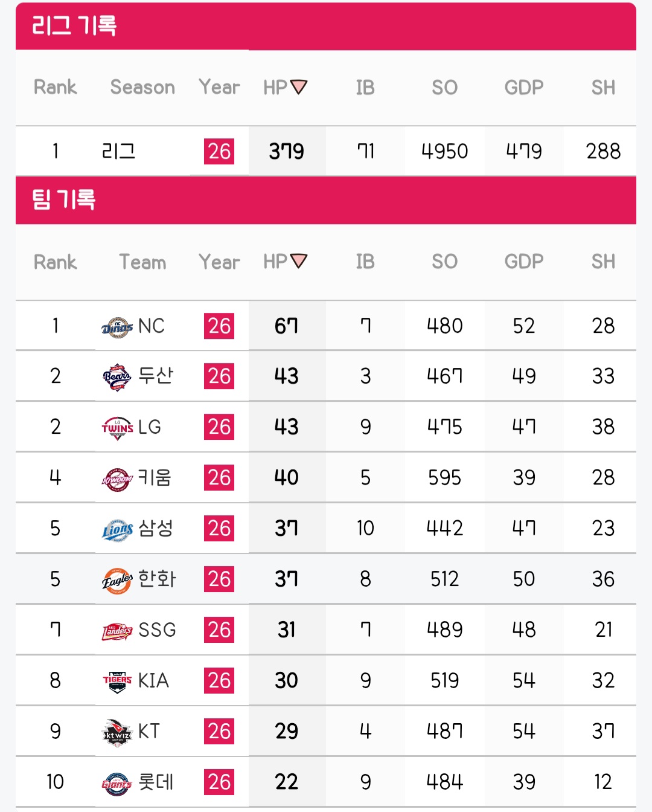Click the Lotte Giants team logo
The width and height of the screenshot is (652, 812).
[x=117, y=784]
